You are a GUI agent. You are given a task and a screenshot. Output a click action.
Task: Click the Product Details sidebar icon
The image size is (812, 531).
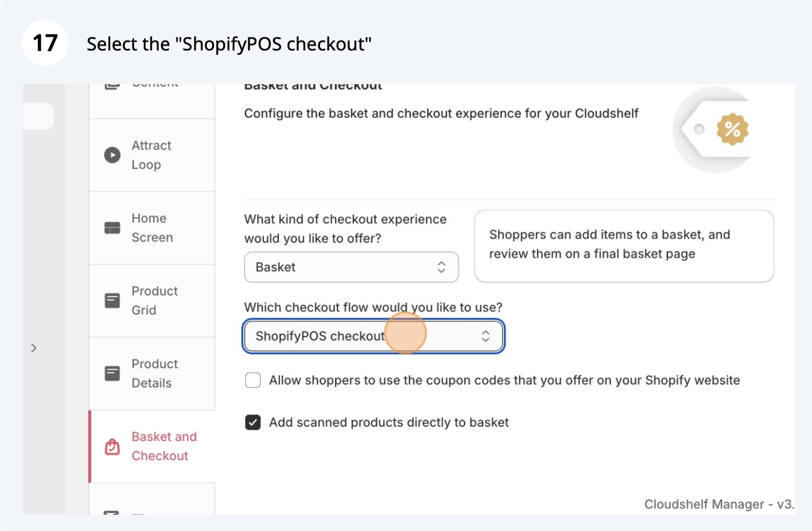(112, 374)
